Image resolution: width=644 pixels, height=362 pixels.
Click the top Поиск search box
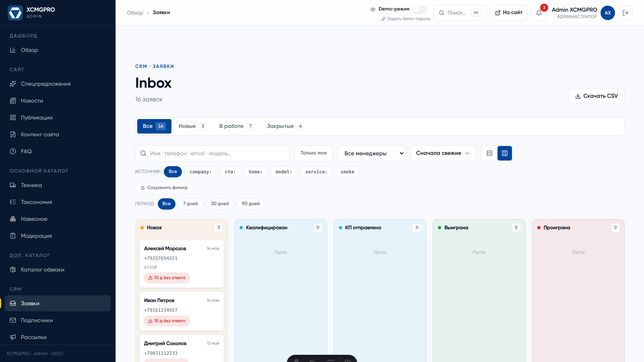pyautogui.click(x=460, y=13)
